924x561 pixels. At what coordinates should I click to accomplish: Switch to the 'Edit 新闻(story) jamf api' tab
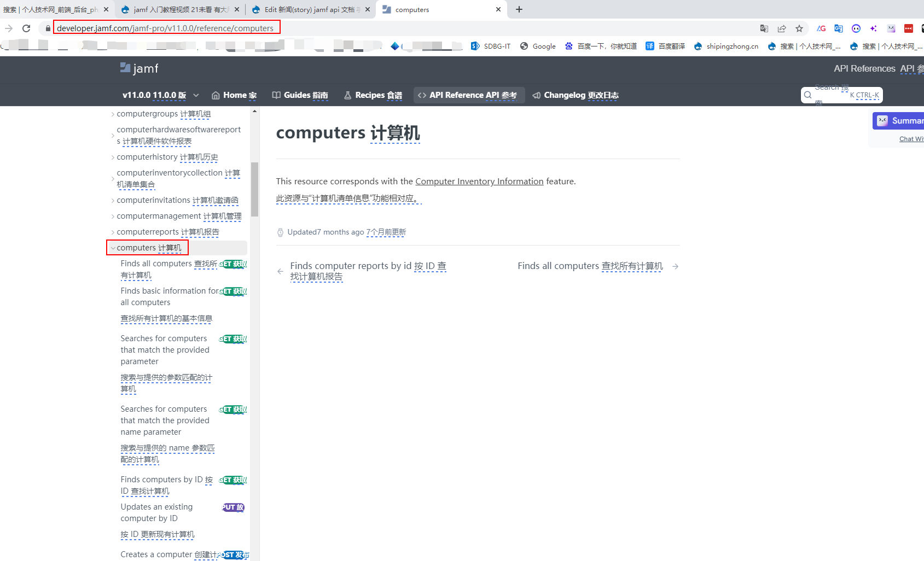tap(310, 9)
